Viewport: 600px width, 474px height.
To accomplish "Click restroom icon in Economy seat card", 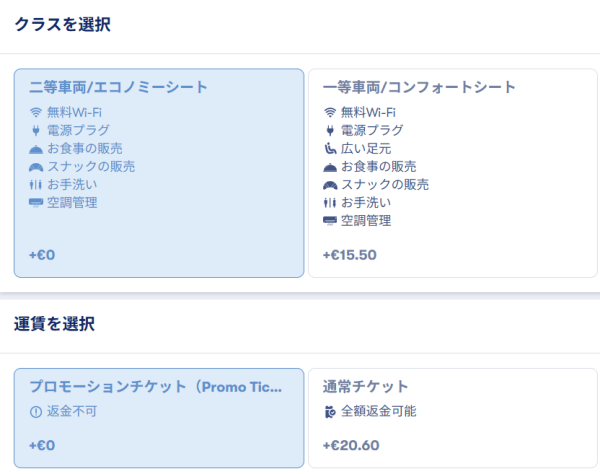I will (x=36, y=184).
